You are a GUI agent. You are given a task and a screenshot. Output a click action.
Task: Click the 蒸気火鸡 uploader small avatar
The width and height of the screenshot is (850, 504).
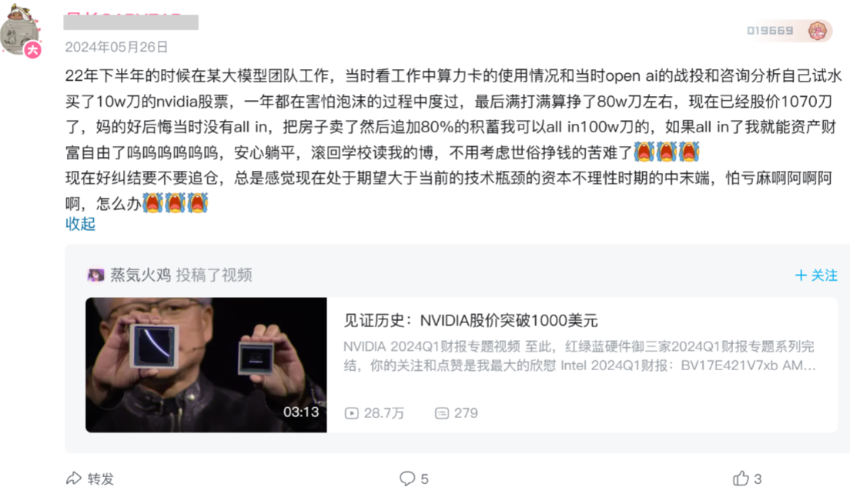coord(96,275)
